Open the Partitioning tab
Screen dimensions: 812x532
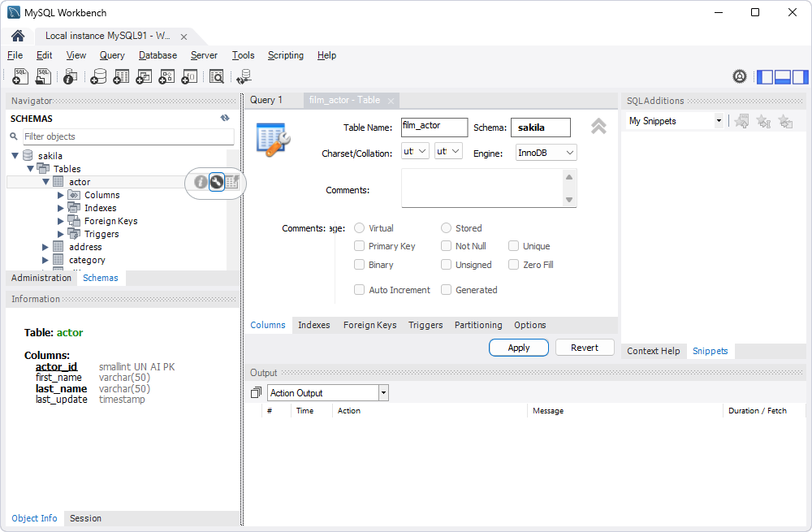coord(478,325)
